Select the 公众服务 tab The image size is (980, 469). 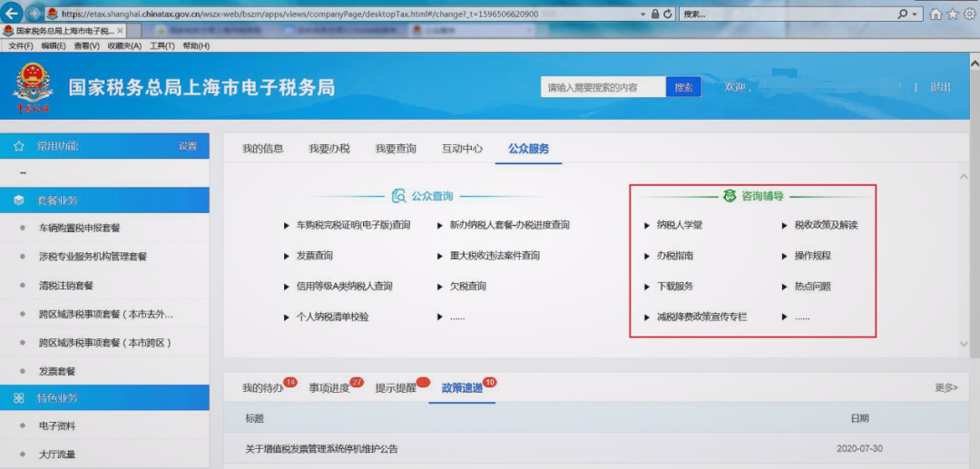[529, 149]
